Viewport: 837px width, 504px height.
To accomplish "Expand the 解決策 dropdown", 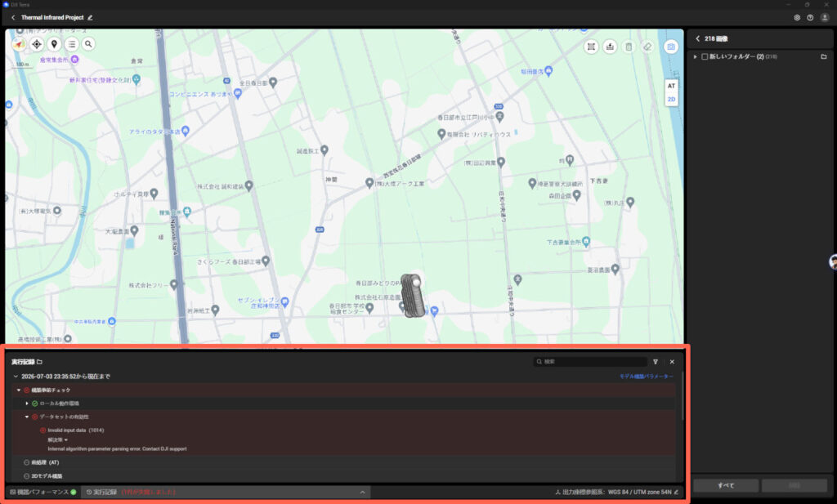I will coord(58,440).
